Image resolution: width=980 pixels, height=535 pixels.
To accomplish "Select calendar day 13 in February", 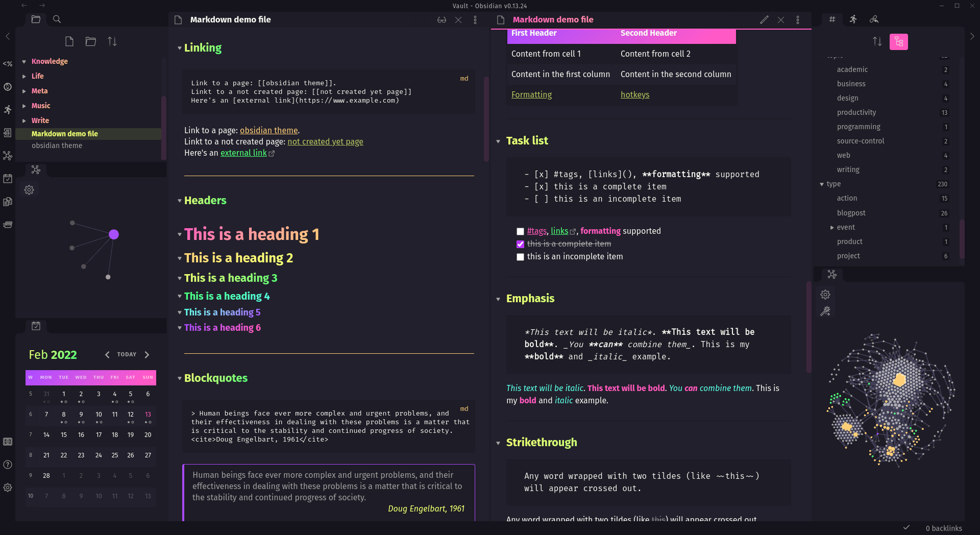I will point(148,415).
